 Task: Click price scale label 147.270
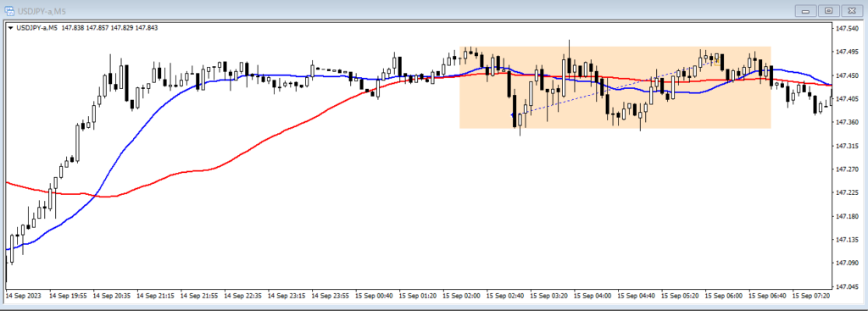coord(848,169)
